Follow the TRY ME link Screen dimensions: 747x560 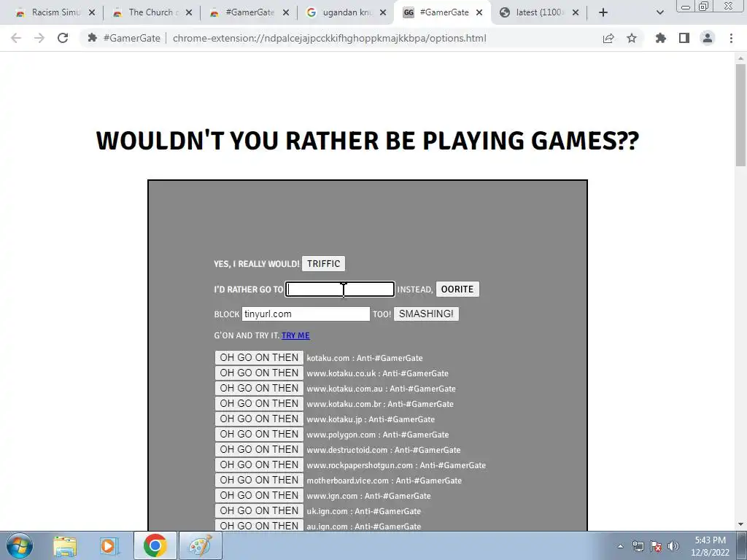point(296,335)
